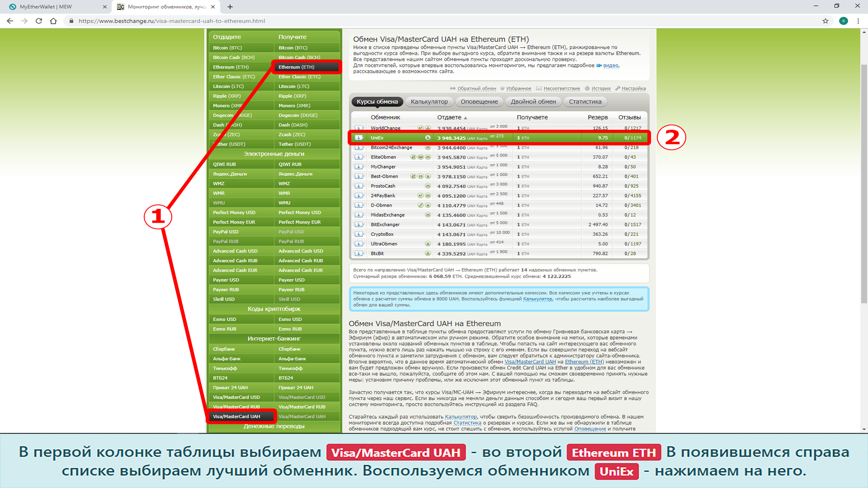Click the M badge next to Bitcoin24Exchange
The height and width of the screenshot is (488, 868).
(x=428, y=148)
